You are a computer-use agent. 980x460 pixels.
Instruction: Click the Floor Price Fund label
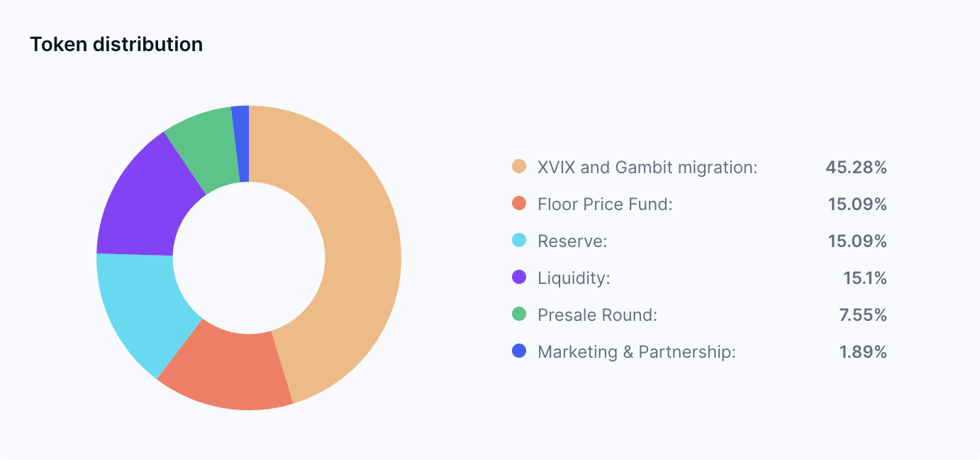[x=605, y=204]
